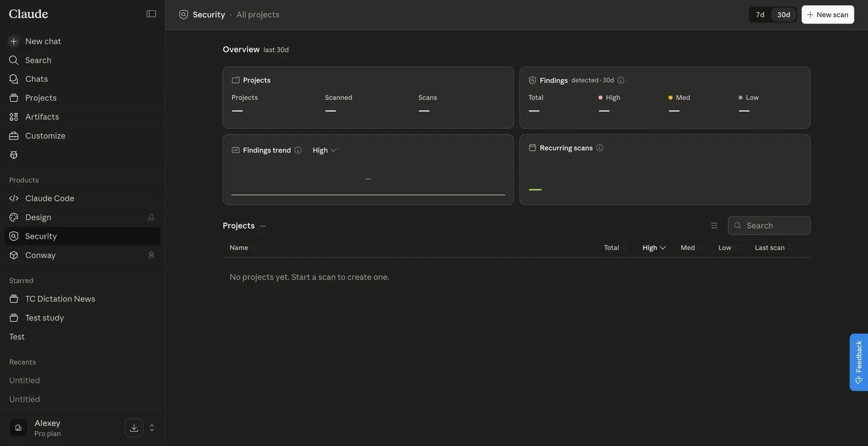Select the 30d time range

pos(783,15)
